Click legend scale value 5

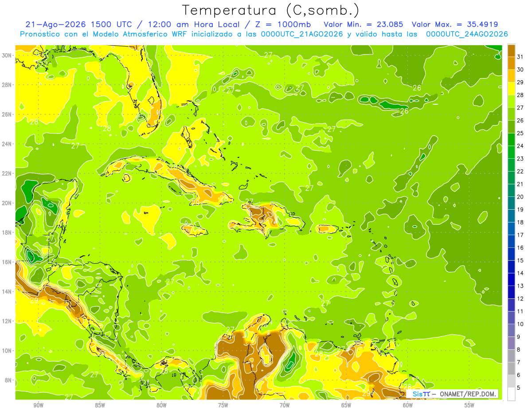tap(519, 388)
